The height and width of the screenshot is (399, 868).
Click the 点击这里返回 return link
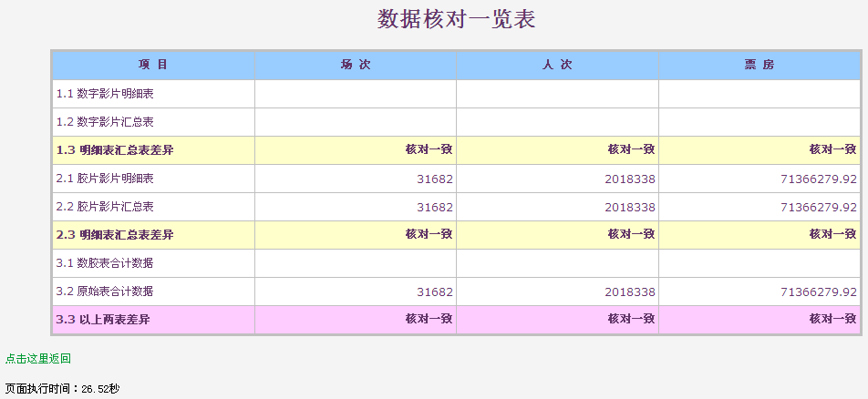[38, 359]
